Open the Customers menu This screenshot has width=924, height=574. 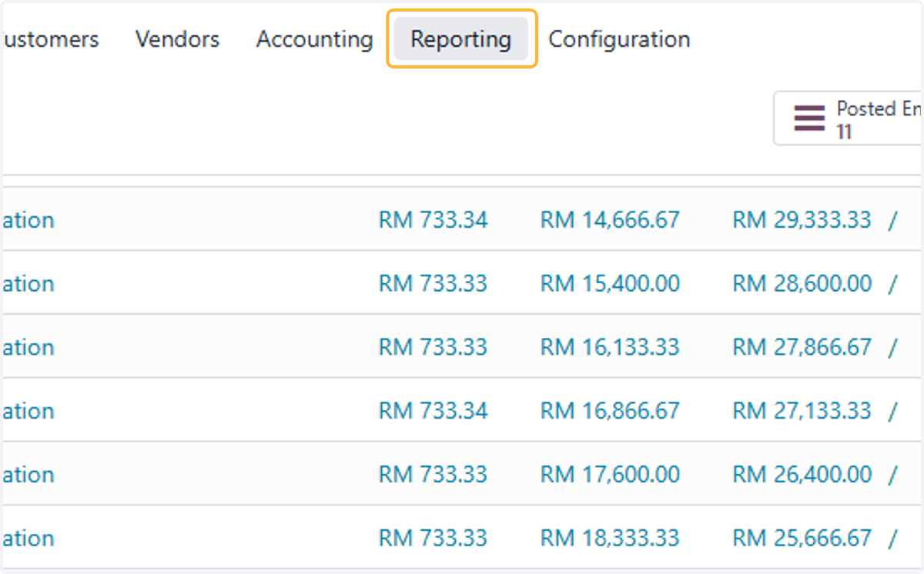[x=49, y=39]
